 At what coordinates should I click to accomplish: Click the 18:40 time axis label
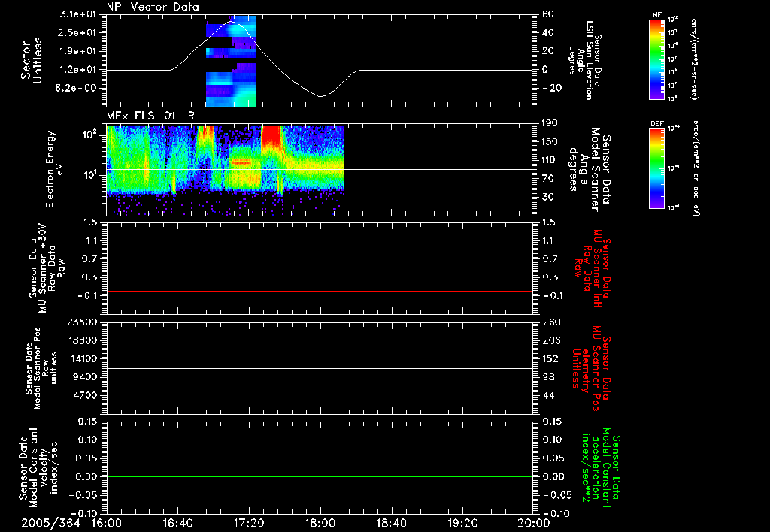[391, 523]
